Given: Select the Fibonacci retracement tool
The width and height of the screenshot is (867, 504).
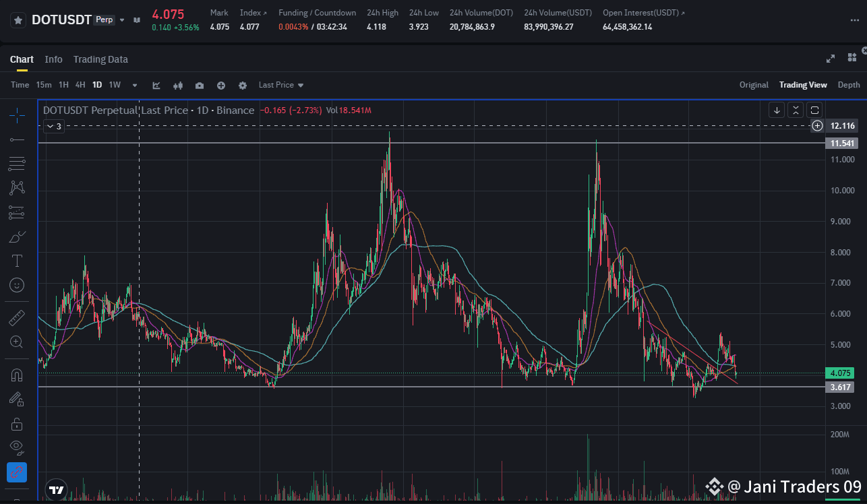Looking at the screenshot, I should point(17,163).
